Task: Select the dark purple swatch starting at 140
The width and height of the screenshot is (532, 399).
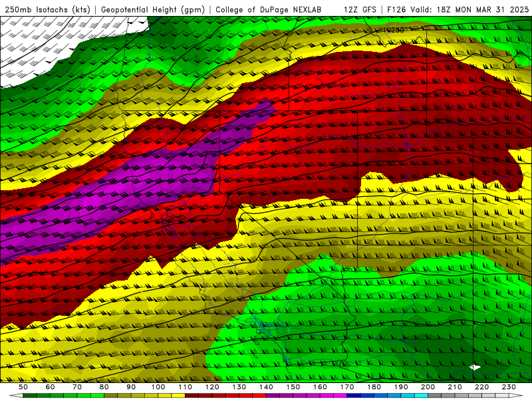Action: pyautogui.click(x=273, y=396)
